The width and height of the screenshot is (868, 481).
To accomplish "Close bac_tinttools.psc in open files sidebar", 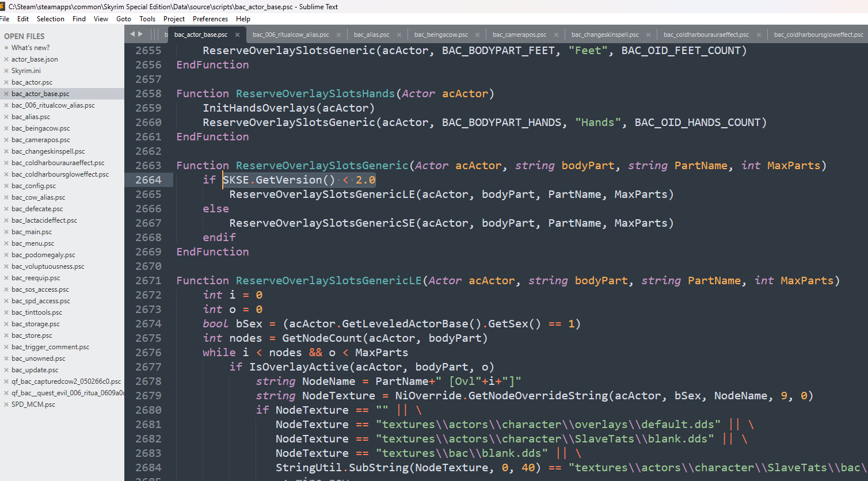I will pos(6,312).
